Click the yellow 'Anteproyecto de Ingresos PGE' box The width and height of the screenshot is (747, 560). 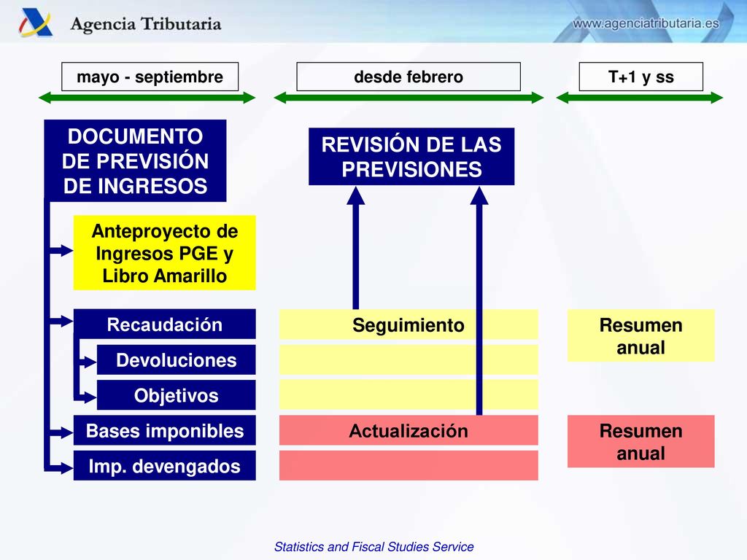pyautogui.click(x=164, y=253)
